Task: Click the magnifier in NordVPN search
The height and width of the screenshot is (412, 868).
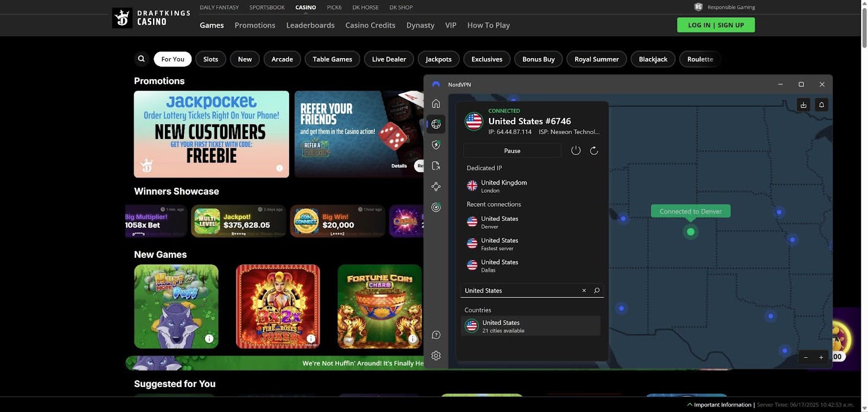Action: click(x=597, y=290)
